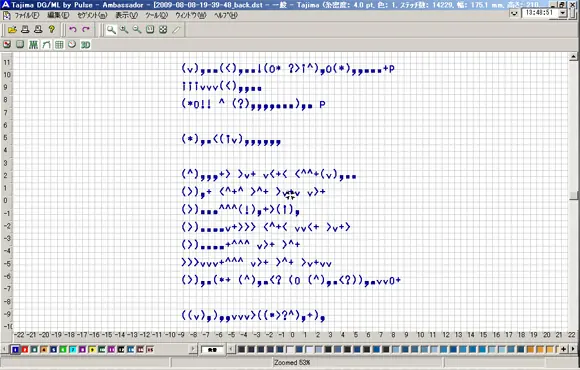The image size is (580, 370).
Task: Toggle the outline curve display icon
Action: (x=46, y=45)
